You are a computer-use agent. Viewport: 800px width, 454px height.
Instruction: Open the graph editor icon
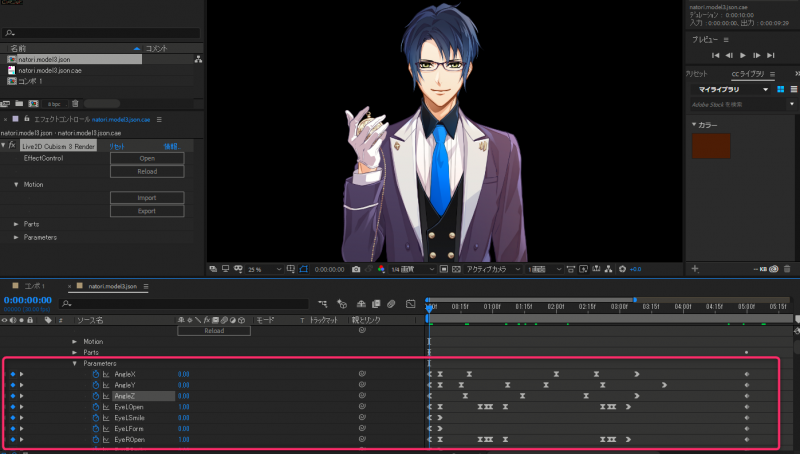point(410,304)
